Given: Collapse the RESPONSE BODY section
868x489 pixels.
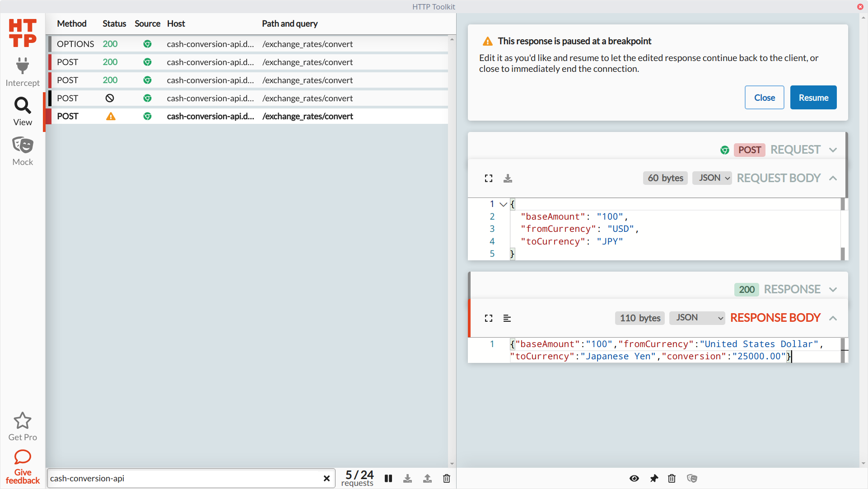Looking at the screenshot, I should [833, 318].
